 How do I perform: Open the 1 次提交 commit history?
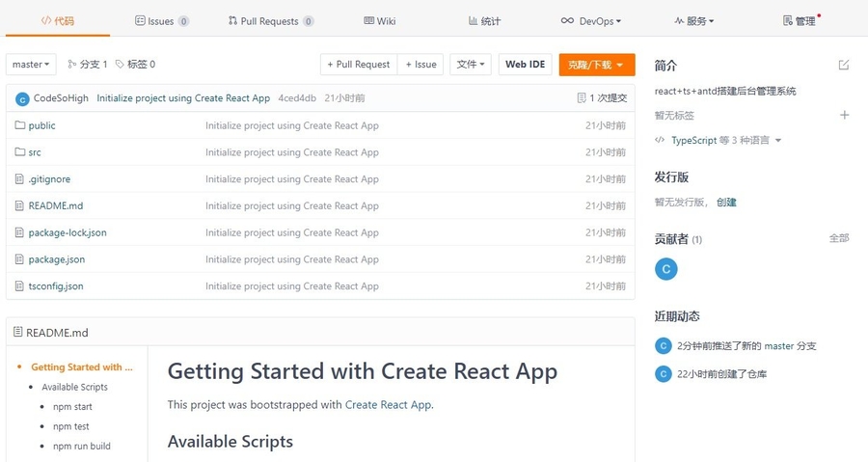[x=602, y=98]
